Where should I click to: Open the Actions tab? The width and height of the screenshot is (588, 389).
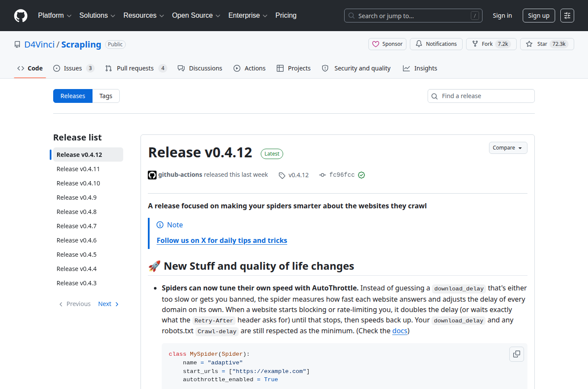249,68
